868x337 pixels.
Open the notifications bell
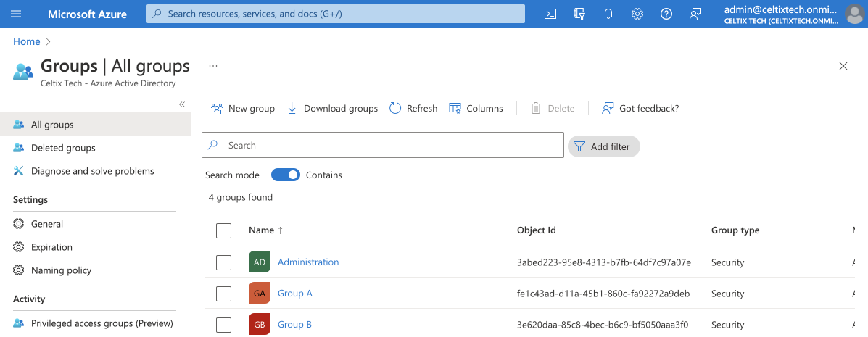(608, 14)
